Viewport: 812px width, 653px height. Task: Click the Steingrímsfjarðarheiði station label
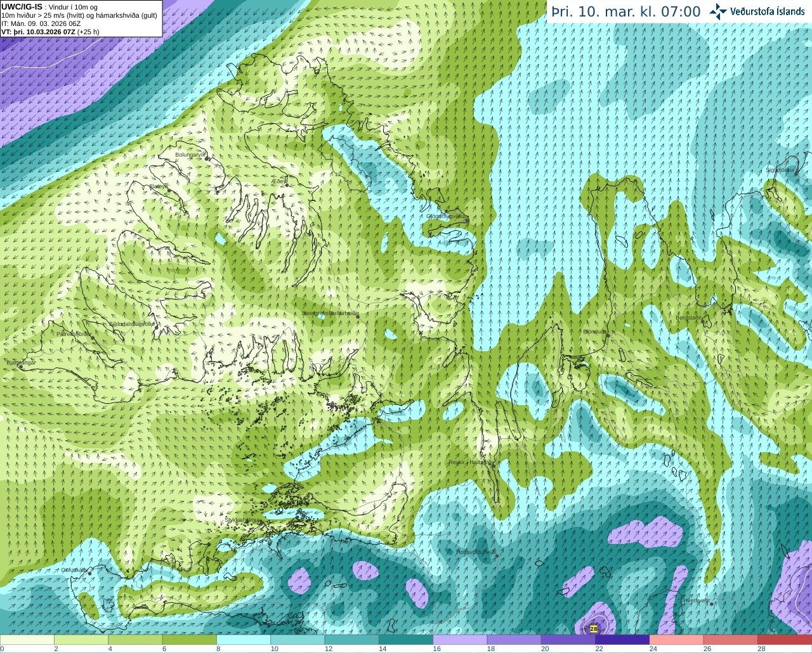click(x=331, y=313)
